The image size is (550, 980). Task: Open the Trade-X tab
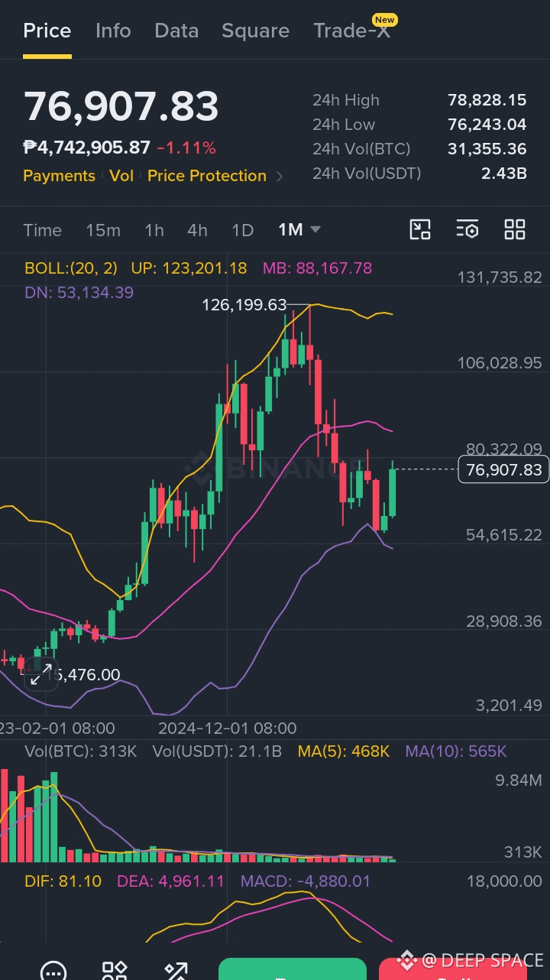(x=352, y=31)
